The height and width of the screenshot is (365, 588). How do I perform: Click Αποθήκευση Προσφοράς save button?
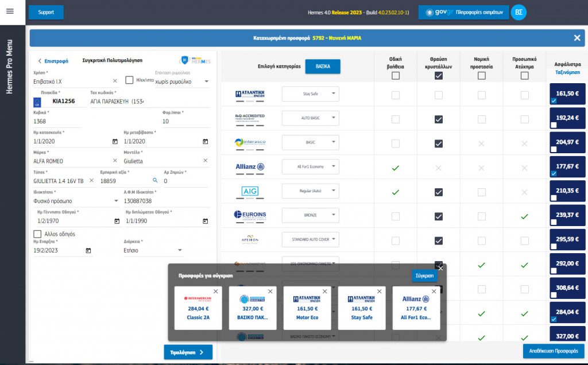tap(554, 351)
